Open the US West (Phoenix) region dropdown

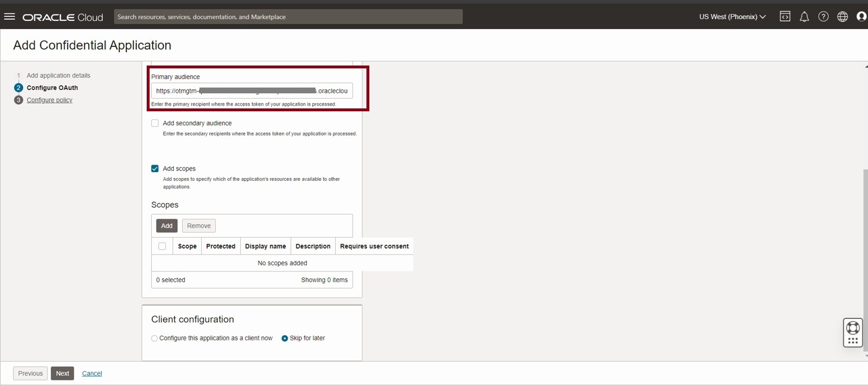pyautogui.click(x=732, y=17)
